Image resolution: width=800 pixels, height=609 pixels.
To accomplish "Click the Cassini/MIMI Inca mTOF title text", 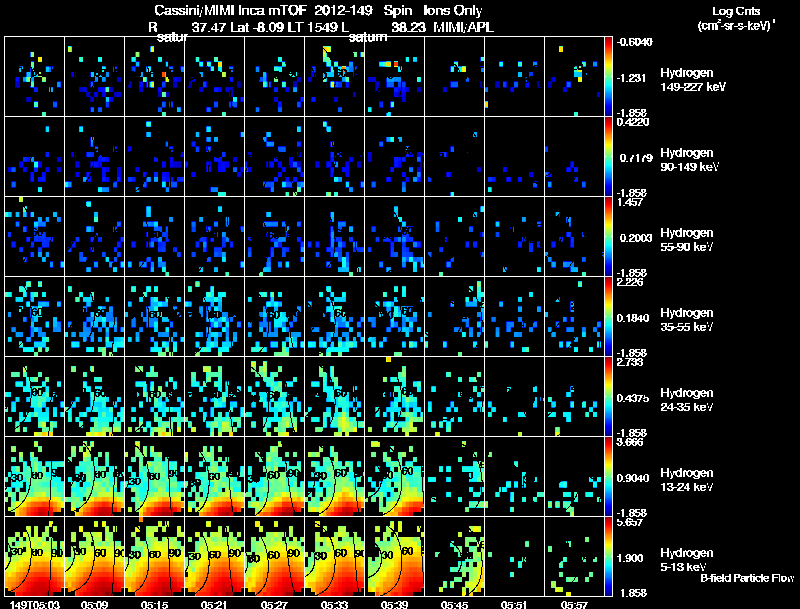I will (x=230, y=10).
